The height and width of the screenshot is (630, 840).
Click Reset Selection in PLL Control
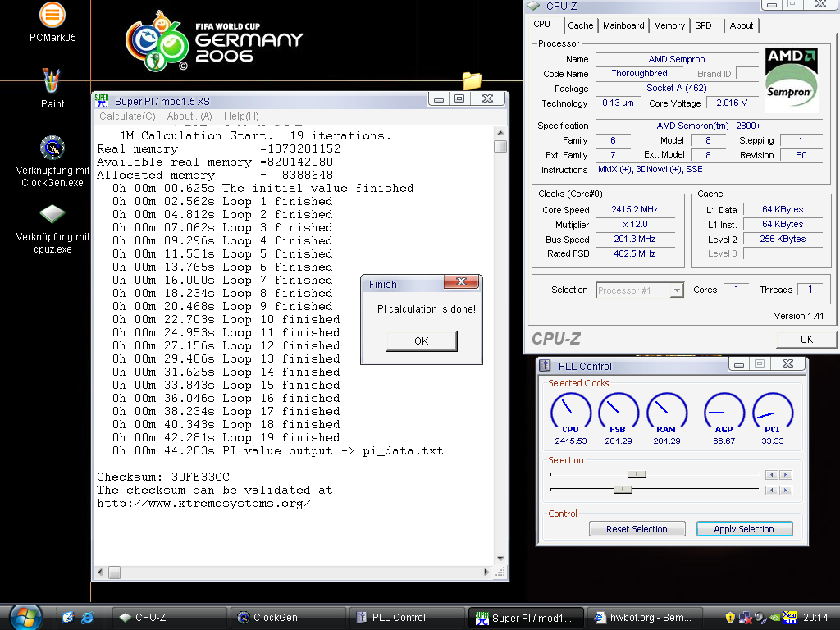637,529
